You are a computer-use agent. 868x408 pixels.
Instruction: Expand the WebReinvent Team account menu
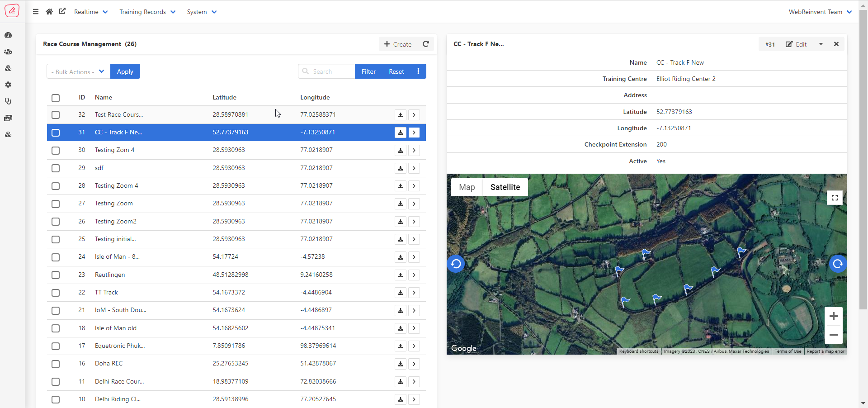(820, 12)
